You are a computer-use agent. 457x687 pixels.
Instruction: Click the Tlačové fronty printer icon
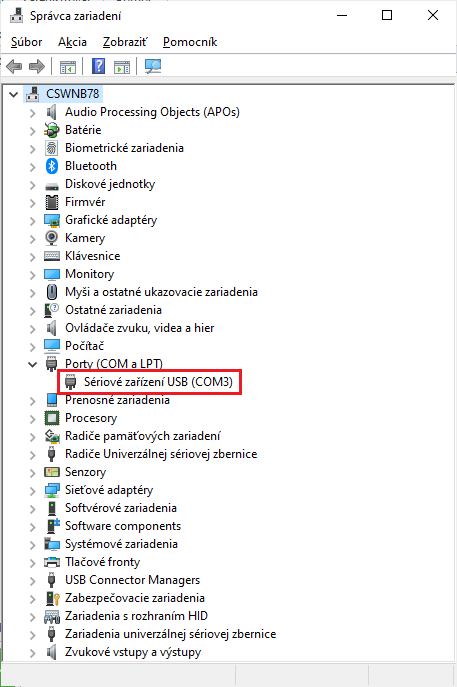[52, 562]
